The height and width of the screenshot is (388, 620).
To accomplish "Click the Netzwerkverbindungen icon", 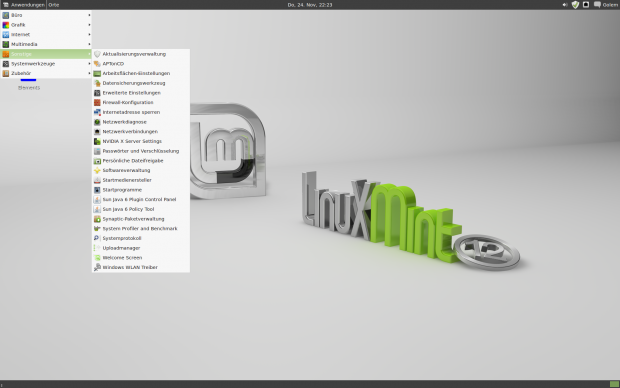I will click(97, 132).
